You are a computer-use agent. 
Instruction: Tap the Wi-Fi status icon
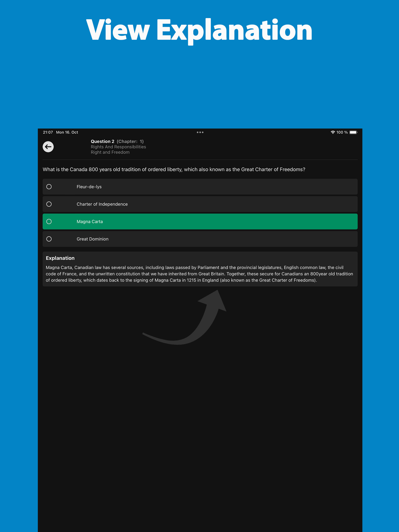(x=333, y=132)
